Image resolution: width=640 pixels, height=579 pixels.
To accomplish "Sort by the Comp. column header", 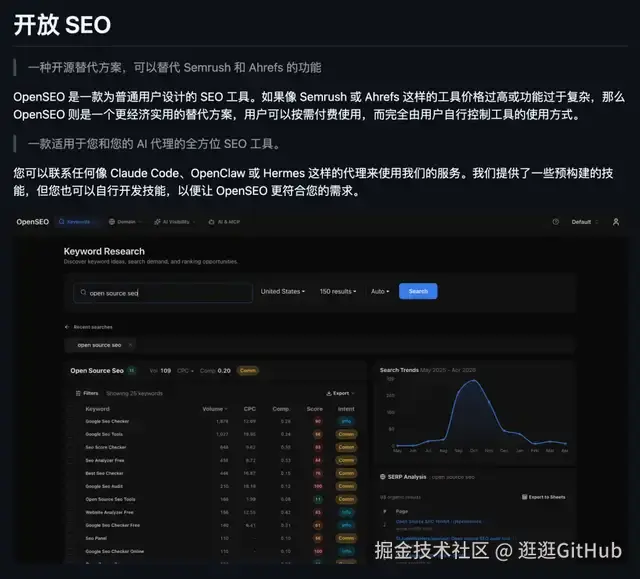I will click(281, 409).
